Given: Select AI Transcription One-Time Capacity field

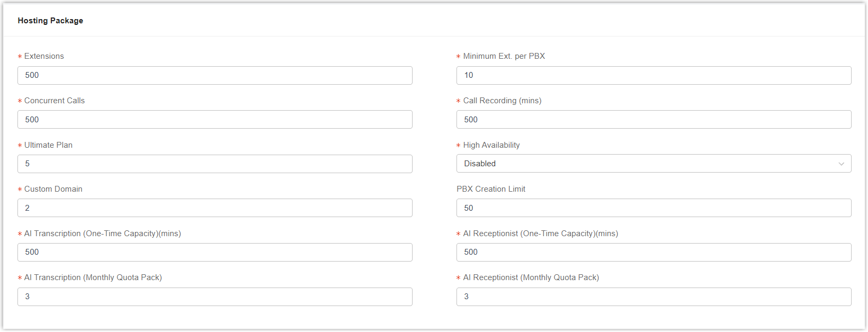Looking at the screenshot, I should [x=215, y=252].
